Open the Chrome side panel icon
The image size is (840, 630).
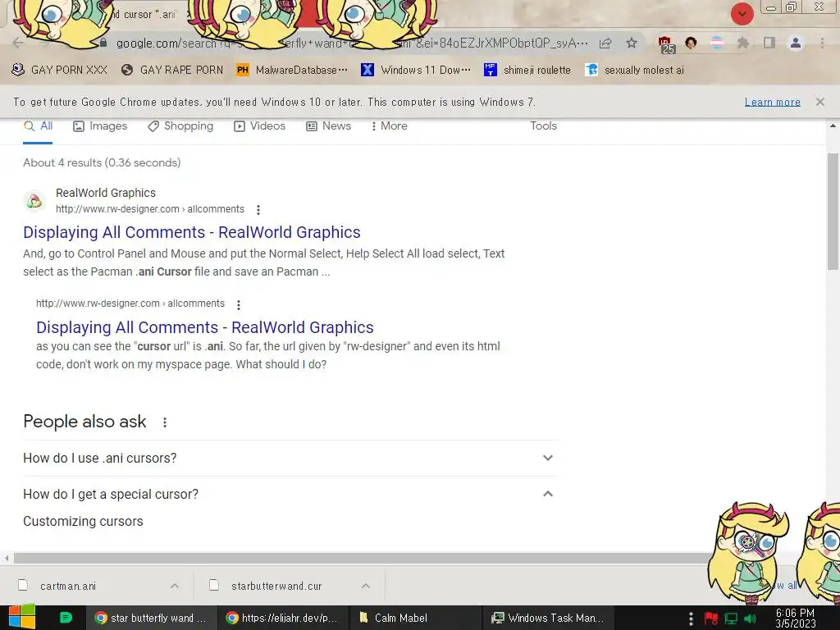pyautogui.click(x=769, y=43)
